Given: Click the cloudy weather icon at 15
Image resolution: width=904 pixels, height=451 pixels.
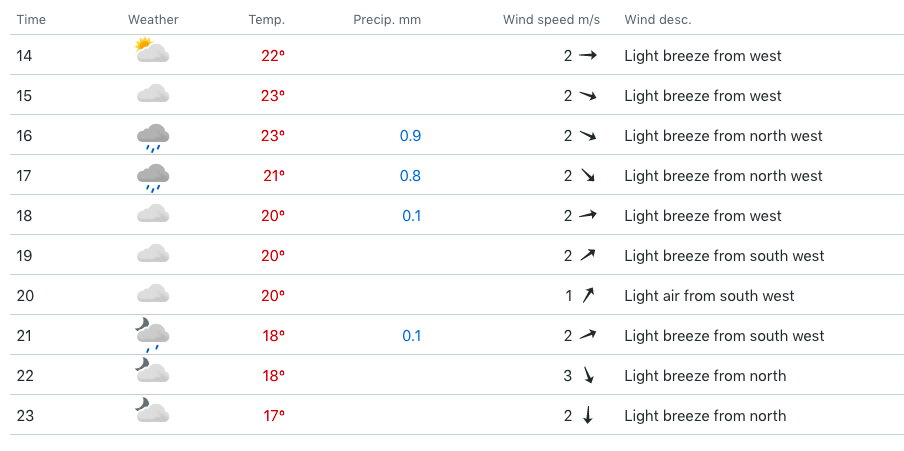Looking at the screenshot, I should 153,93.
